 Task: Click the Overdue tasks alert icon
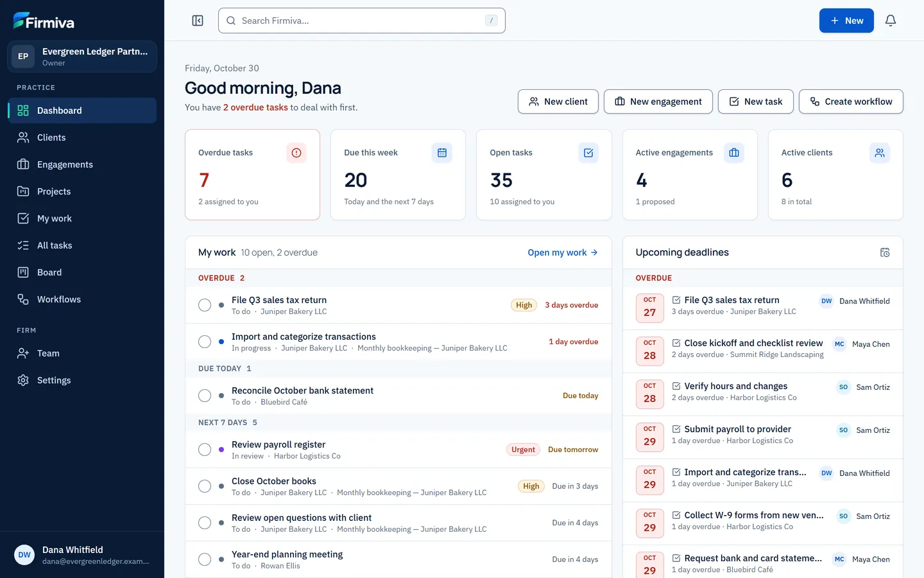[296, 153]
